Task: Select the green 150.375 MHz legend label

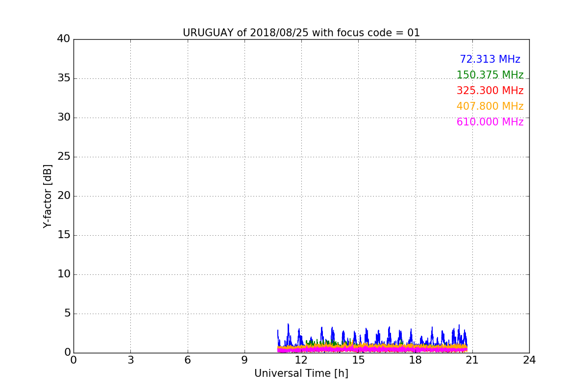Action: [x=490, y=75]
